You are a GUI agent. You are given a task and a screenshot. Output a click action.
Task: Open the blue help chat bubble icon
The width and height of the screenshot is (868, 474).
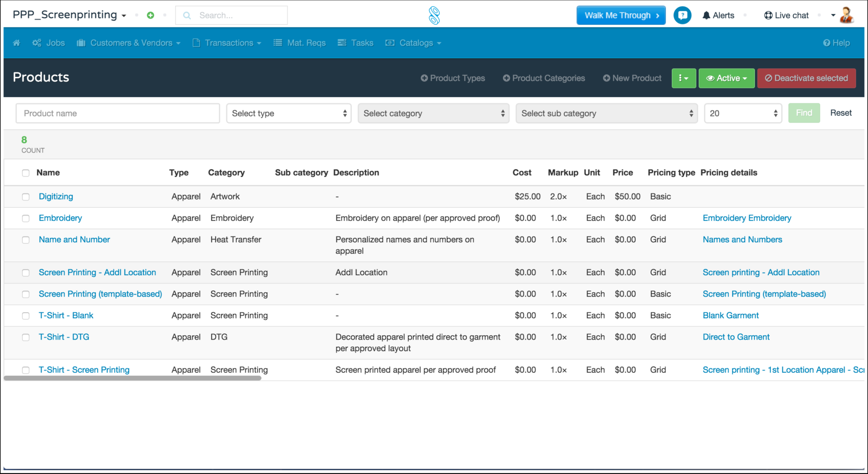682,15
